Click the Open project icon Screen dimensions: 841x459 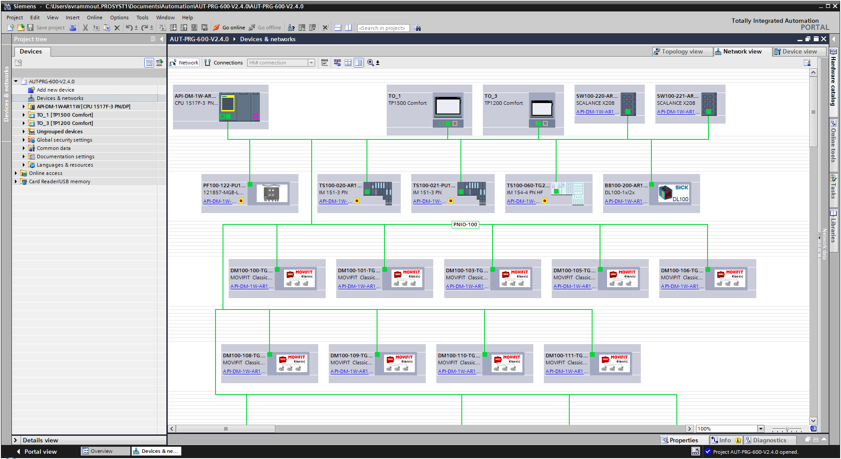(20, 27)
